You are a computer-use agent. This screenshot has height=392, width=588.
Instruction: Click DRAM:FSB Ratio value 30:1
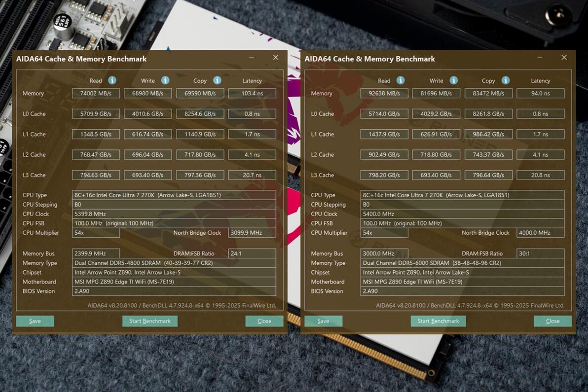click(540, 253)
